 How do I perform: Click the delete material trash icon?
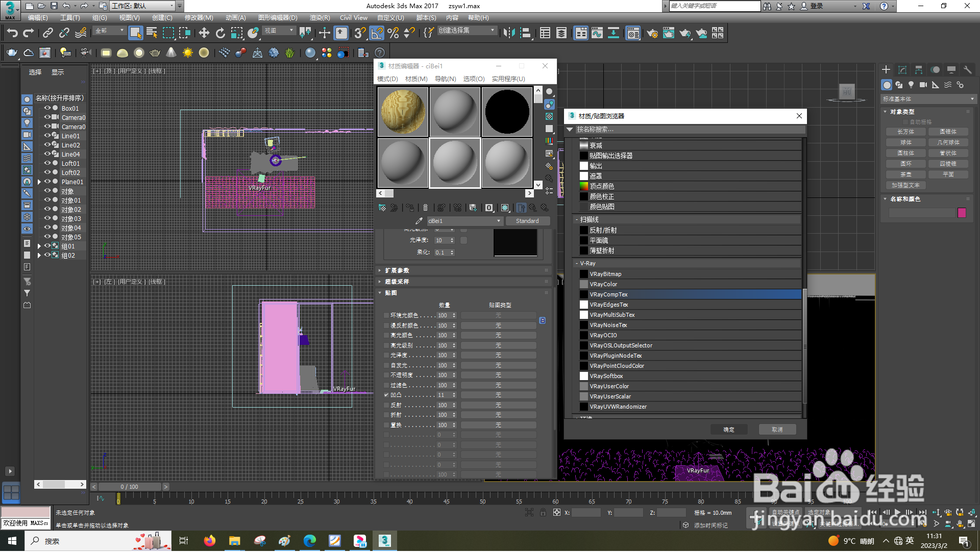click(425, 208)
